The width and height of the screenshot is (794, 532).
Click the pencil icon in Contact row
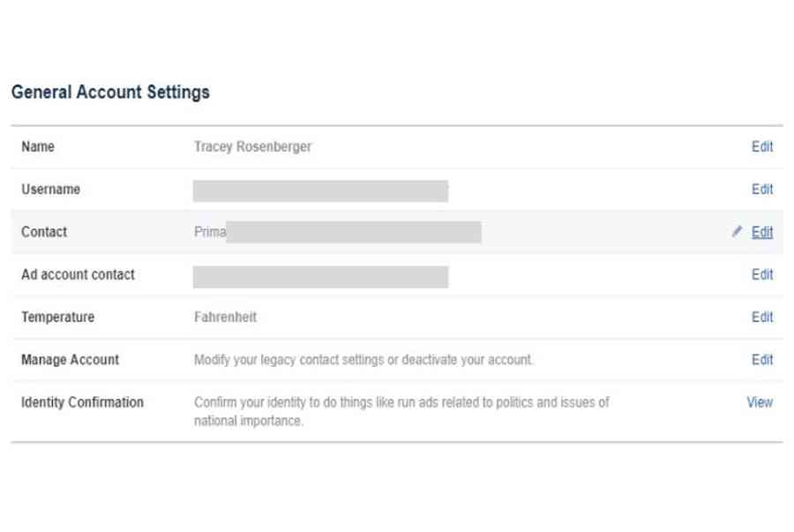738,232
